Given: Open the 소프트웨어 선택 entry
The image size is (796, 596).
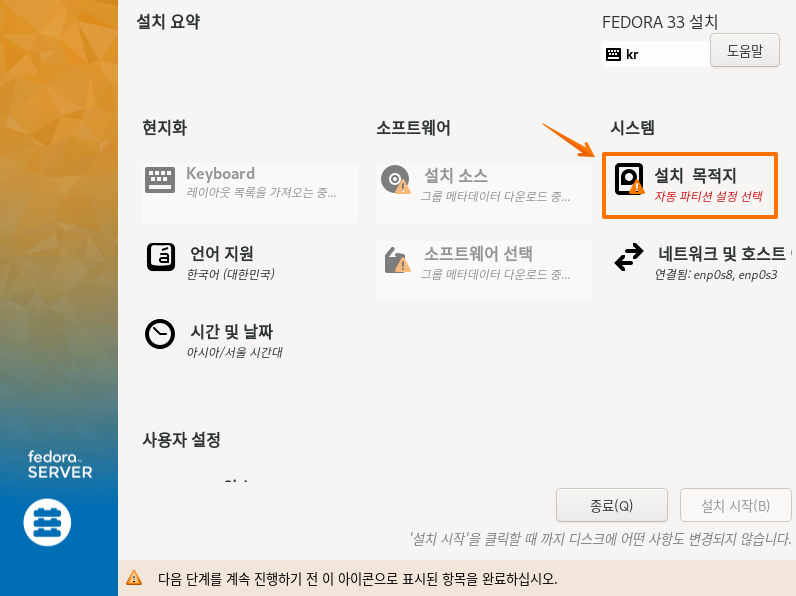Looking at the screenshot, I should pos(484,271).
